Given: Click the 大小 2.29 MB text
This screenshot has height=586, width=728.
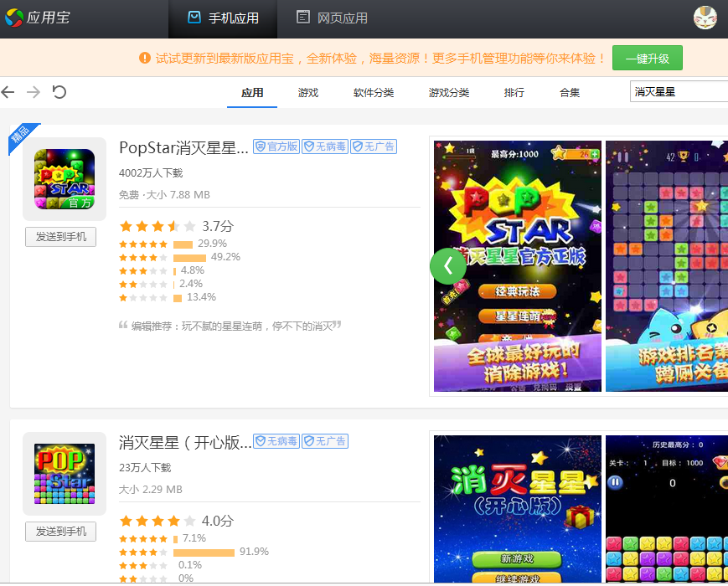Looking at the screenshot, I should [151, 490].
